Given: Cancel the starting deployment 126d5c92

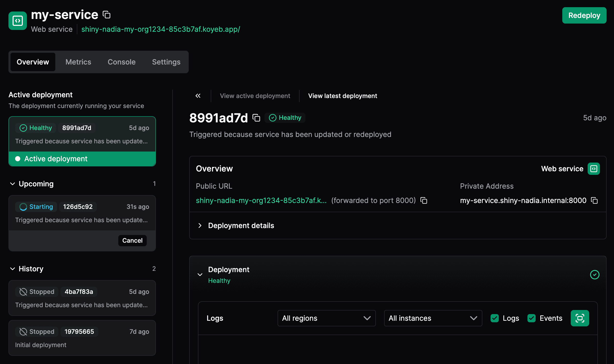Looking at the screenshot, I should click(x=132, y=240).
